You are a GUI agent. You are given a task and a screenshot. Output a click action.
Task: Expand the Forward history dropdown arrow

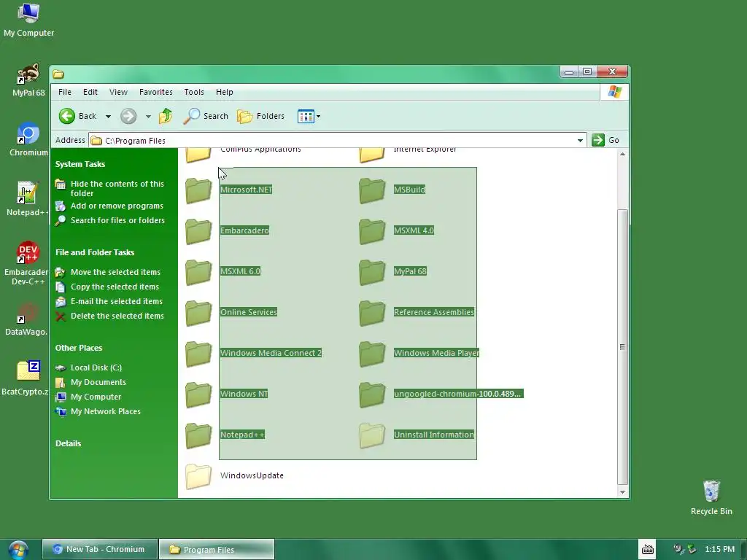(148, 116)
